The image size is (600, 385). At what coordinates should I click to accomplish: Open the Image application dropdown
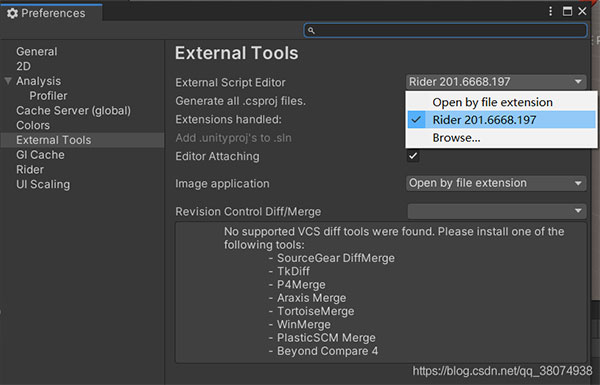tap(496, 183)
